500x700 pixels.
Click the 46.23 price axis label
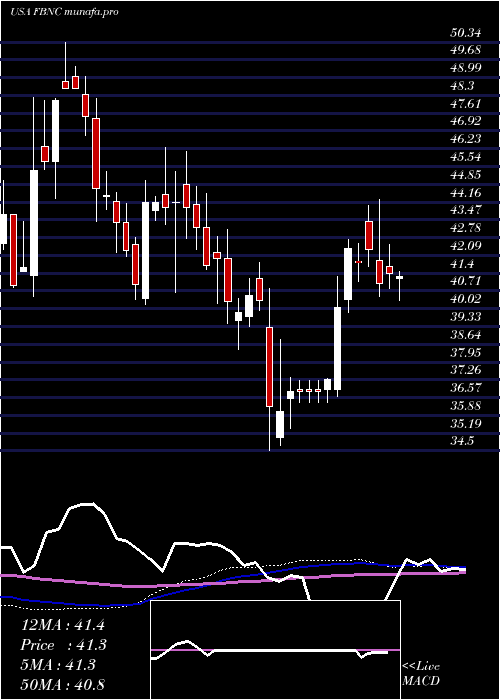click(x=464, y=139)
